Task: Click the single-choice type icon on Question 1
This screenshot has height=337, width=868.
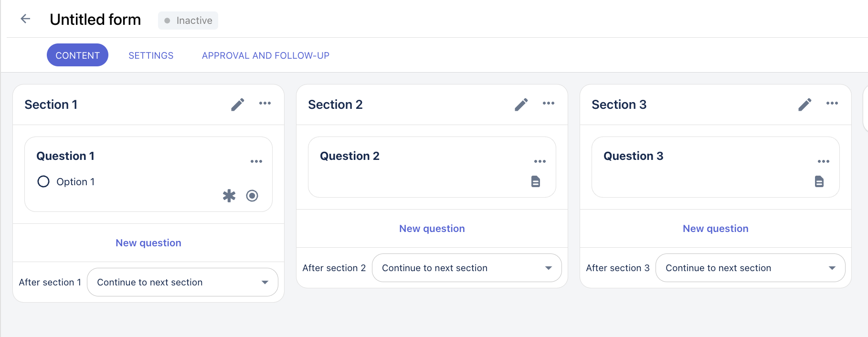Action: coord(252,196)
